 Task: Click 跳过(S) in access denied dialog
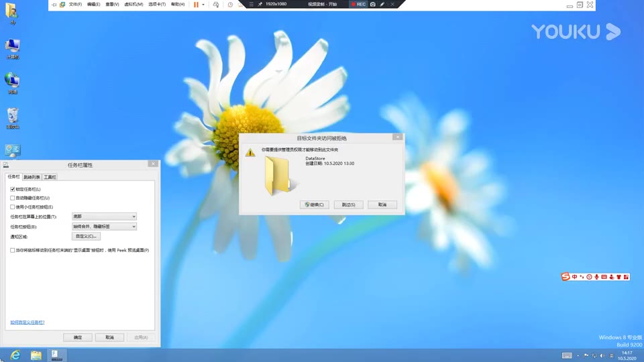coord(348,204)
